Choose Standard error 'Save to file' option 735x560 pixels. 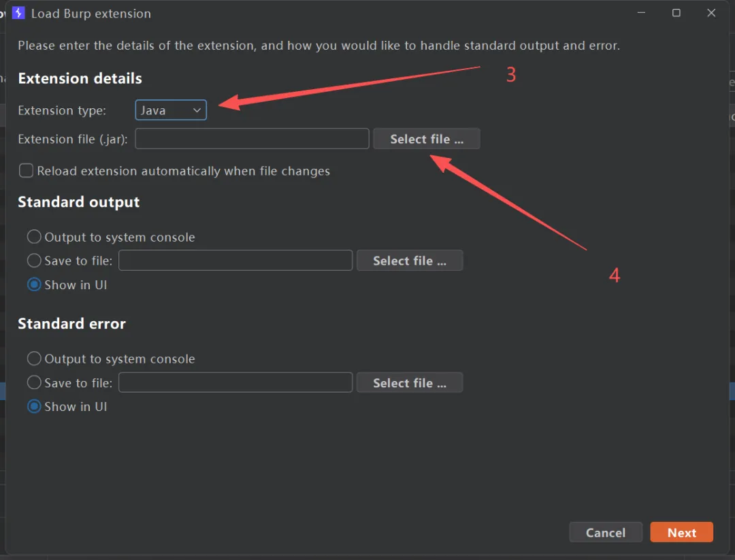point(34,383)
